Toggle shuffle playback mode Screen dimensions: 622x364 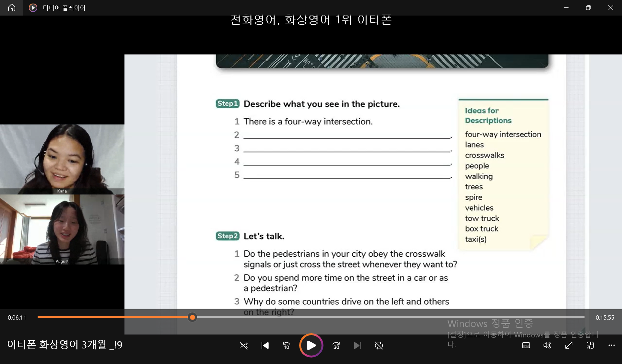coord(243,346)
